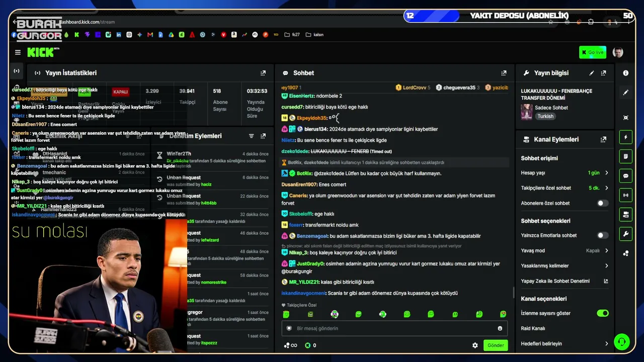Click the wrench icon in right sidebar
The image size is (644, 362).
coord(626,234)
